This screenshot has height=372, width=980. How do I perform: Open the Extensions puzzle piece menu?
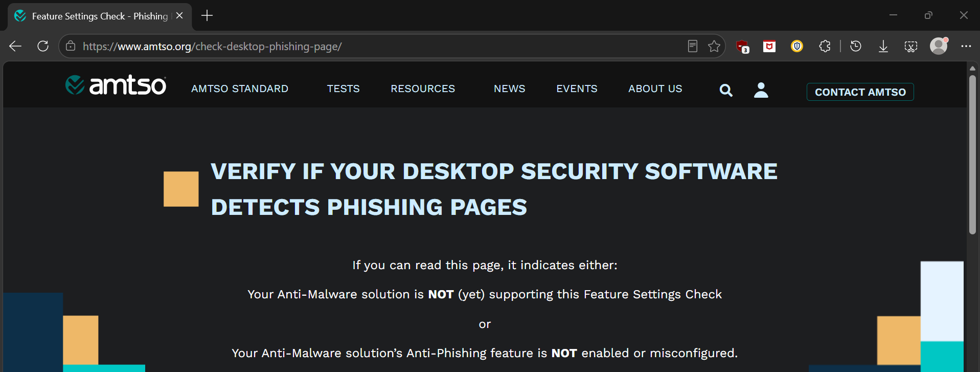825,46
